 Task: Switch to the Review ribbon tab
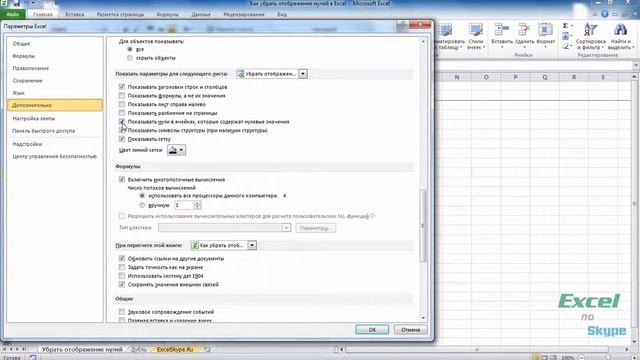[x=244, y=14]
